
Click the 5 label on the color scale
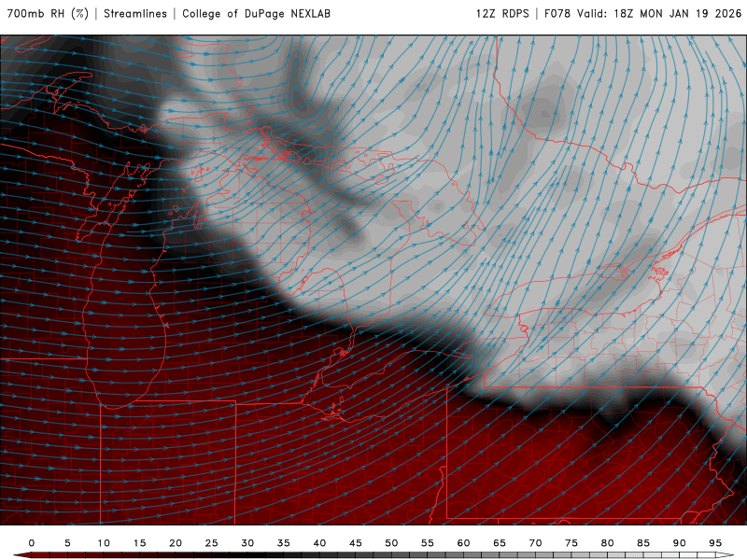coord(67,543)
